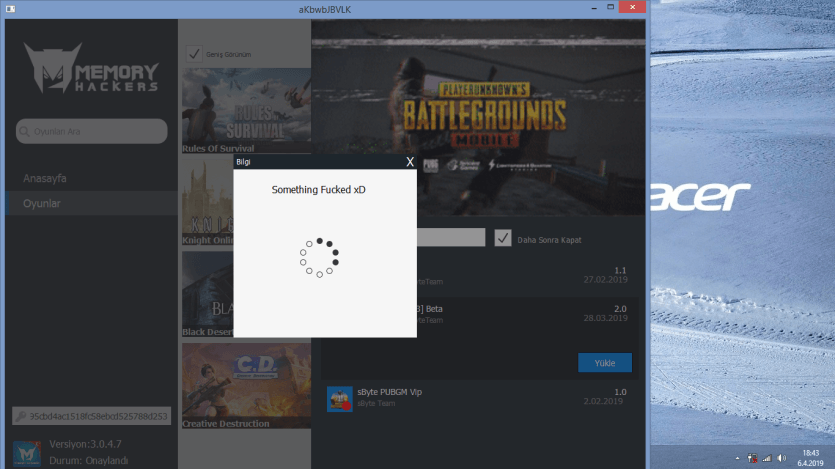Viewport: 835px width, 469px height.
Task: Click the sByte PUBGM Vip icon
Action: [x=340, y=399]
